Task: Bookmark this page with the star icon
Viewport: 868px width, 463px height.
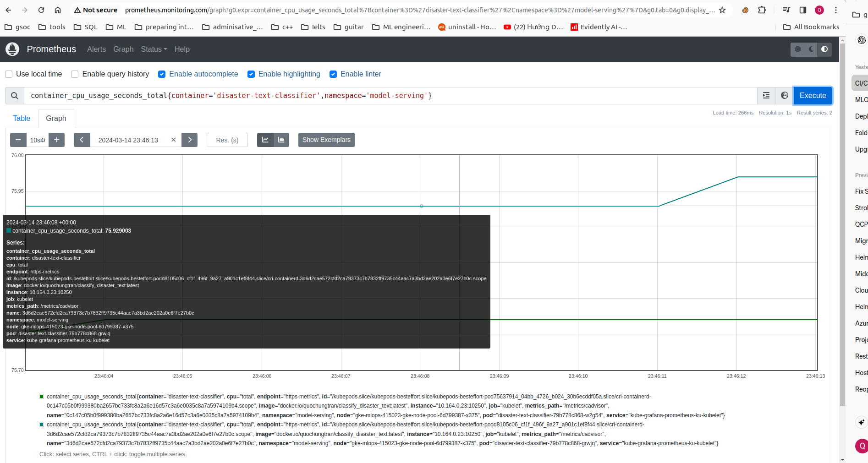Action: 722,10
